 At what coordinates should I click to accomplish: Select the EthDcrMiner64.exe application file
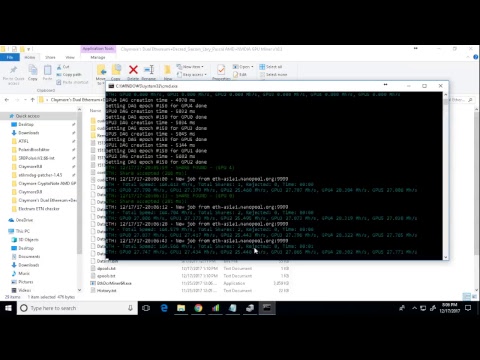[x=114, y=283]
